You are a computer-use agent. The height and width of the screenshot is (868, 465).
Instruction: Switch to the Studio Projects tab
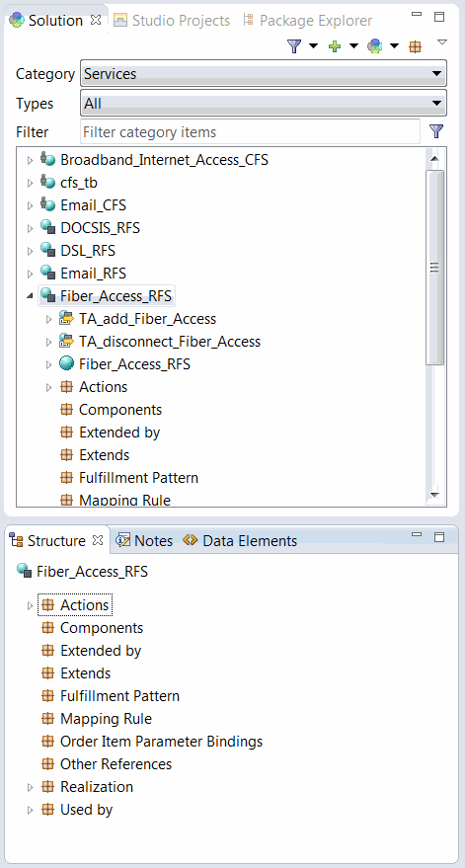point(172,21)
